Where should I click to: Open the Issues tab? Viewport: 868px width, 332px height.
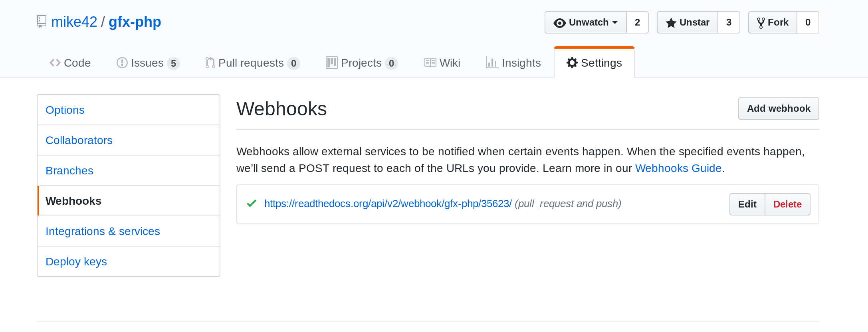tap(148, 63)
